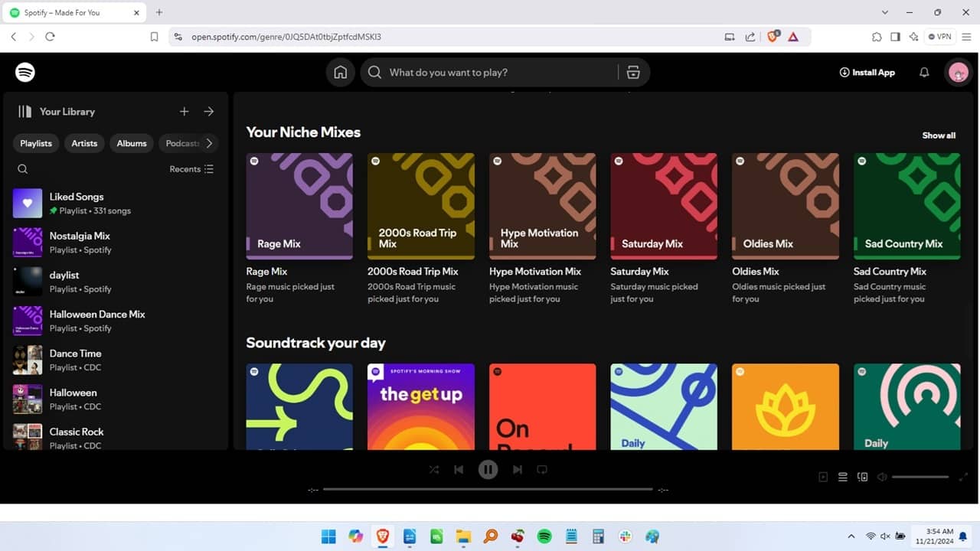Click the Browse icon inside the search bar
Screen dimensions: 980x551
tap(633, 72)
